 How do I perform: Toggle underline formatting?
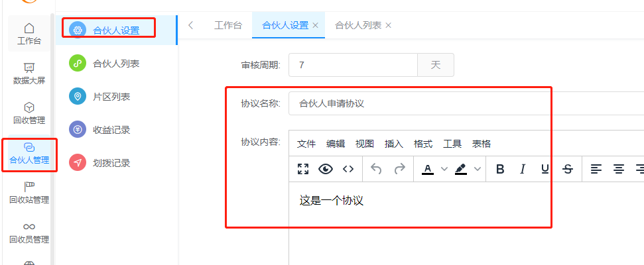tap(545, 169)
